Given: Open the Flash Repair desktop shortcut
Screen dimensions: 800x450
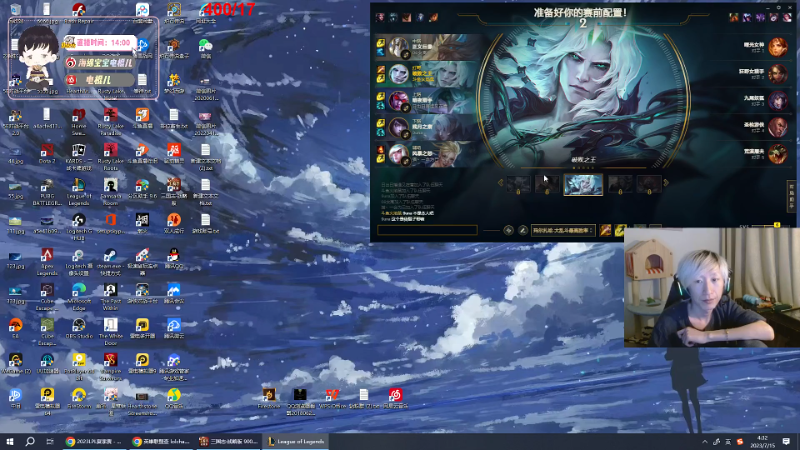Looking at the screenshot, I should click(79, 12).
